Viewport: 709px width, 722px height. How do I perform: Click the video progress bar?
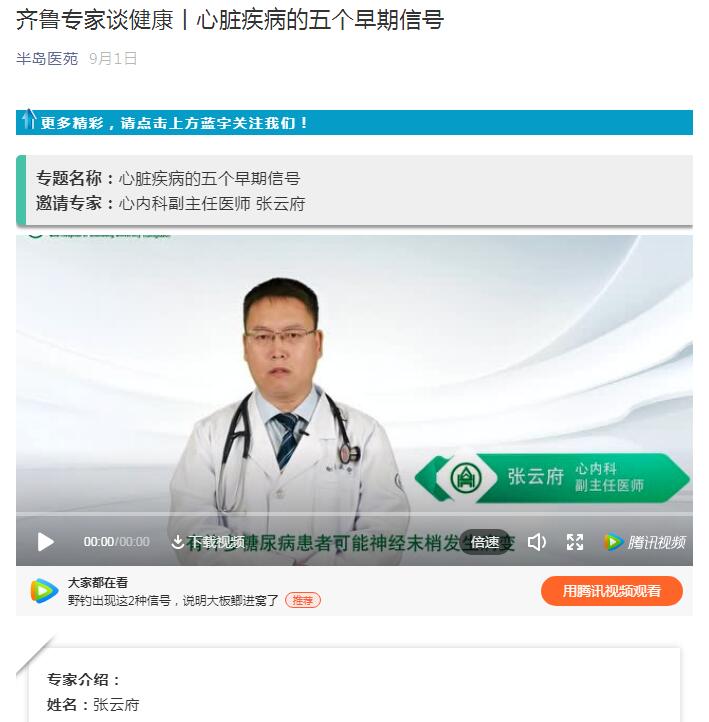pos(354,514)
